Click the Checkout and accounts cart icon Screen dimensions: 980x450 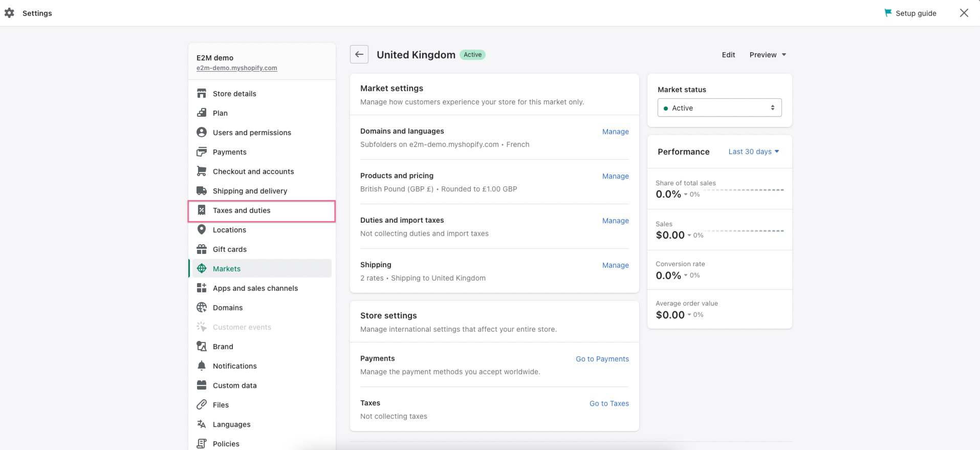coord(202,172)
